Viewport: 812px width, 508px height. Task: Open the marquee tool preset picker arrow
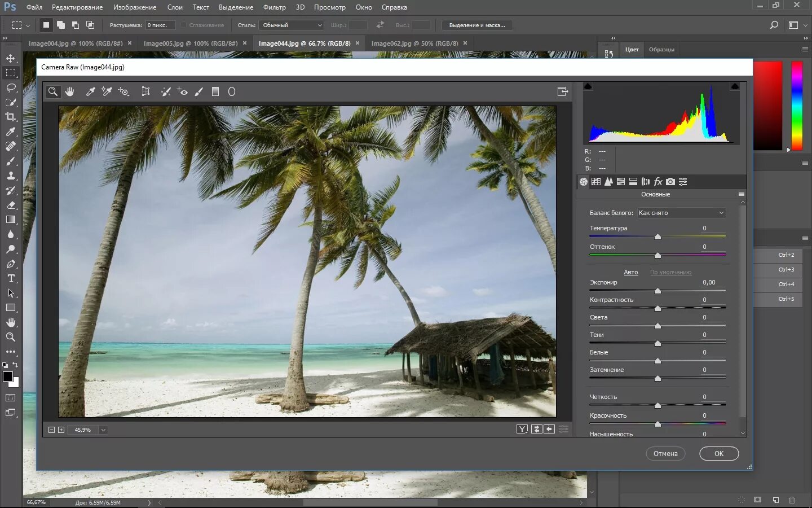[28, 25]
